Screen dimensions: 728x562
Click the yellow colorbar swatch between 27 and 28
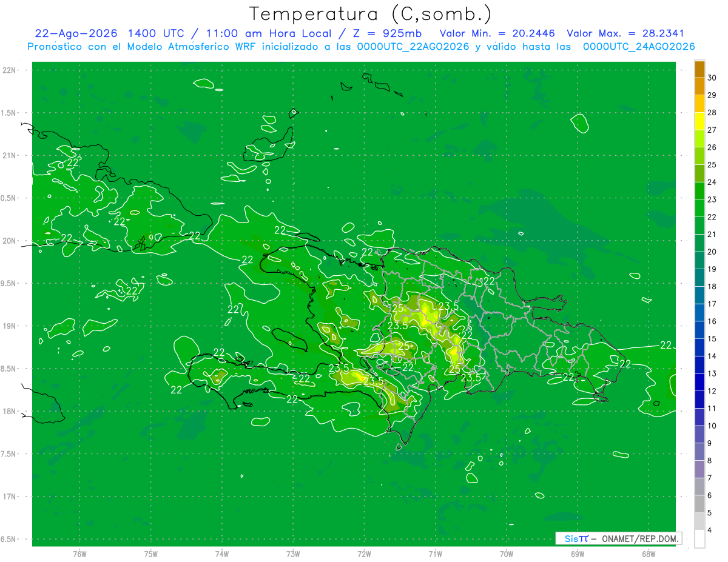click(699, 121)
